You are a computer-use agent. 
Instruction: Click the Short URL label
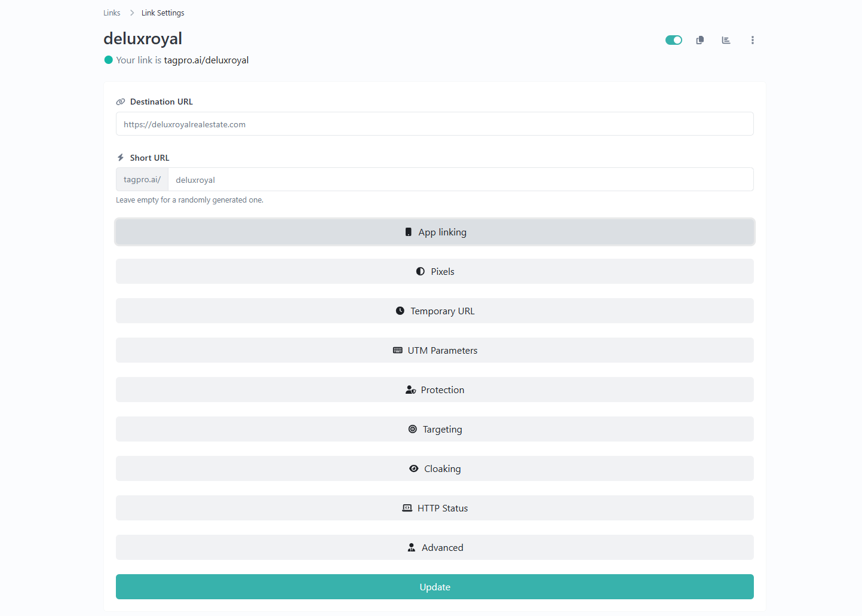pyautogui.click(x=149, y=158)
